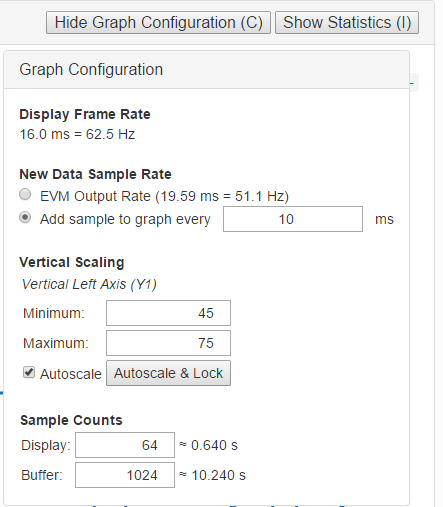Toggle the Autoscale checkbox

29,372
